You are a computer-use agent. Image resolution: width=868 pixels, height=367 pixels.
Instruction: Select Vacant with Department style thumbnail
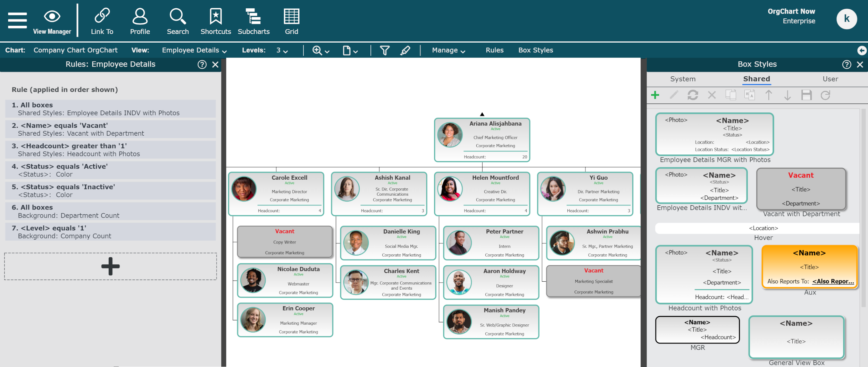801,189
